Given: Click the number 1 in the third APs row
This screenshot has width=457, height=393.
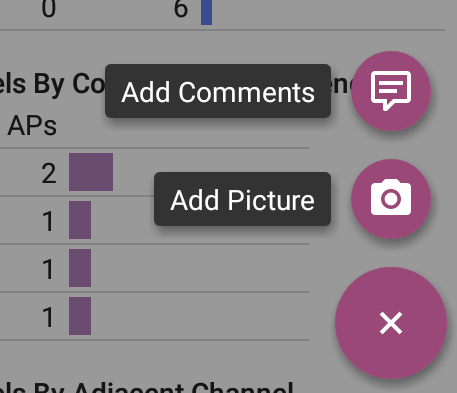Looking at the screenshot, I should [49, 269].
